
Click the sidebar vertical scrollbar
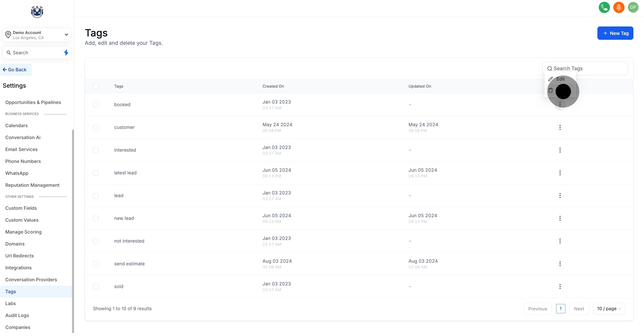pyautogui.click(x=73, y=230)
